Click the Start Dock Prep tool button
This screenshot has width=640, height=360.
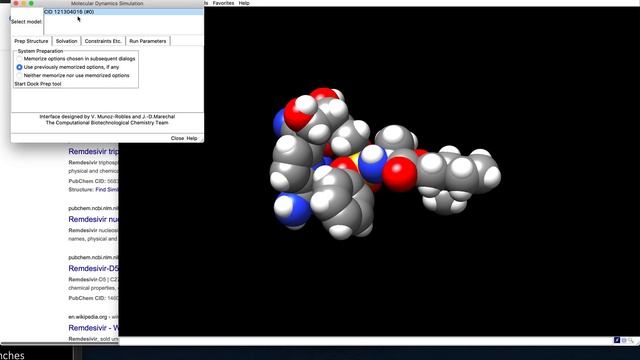click(x=38, y=84)
